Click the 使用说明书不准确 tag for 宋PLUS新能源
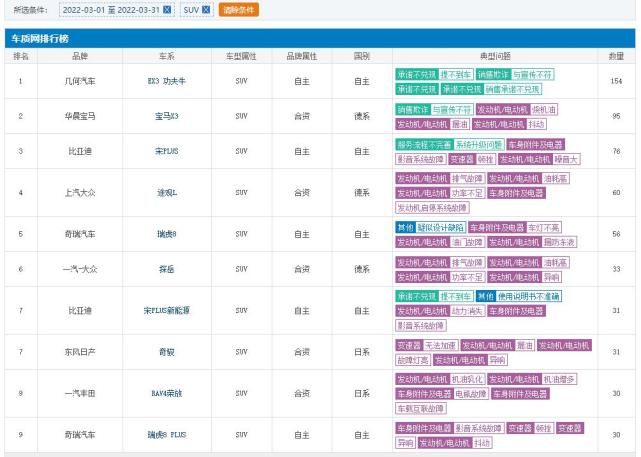 click(x=529, y=296)
